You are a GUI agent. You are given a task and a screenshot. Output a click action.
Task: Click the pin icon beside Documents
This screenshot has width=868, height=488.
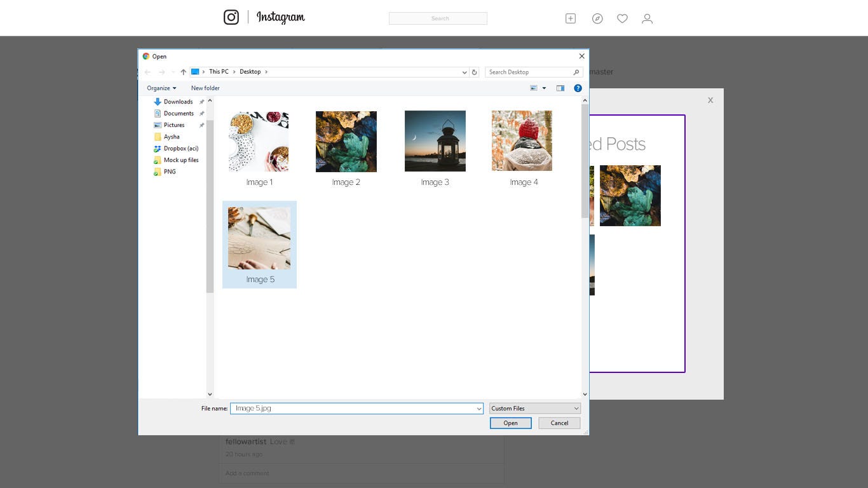201,113
